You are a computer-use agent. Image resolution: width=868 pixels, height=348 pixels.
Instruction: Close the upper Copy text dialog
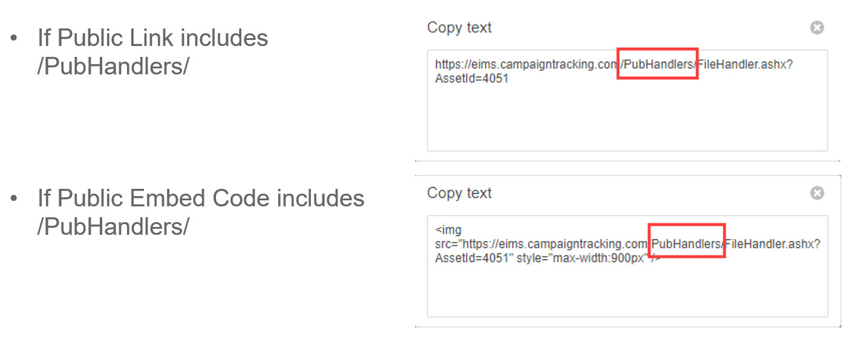point(817,28)
